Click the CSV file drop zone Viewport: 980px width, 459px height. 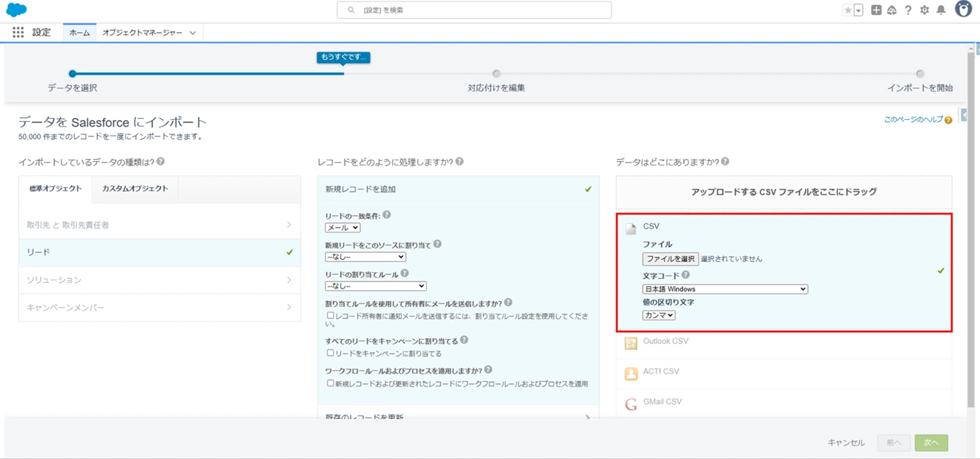(x=784, y=192)
